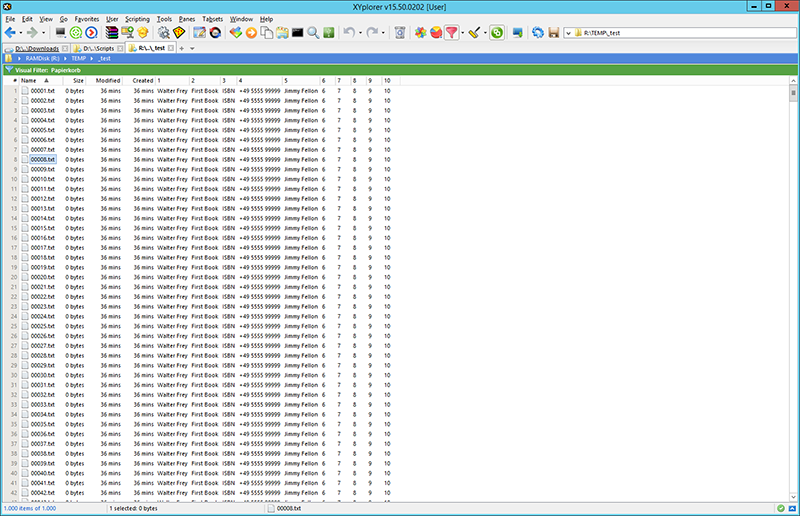The image size is (800, 516).
Task: Expand the Visual Filter funnel dropdown arrow
Action: [x=461, y=33]
